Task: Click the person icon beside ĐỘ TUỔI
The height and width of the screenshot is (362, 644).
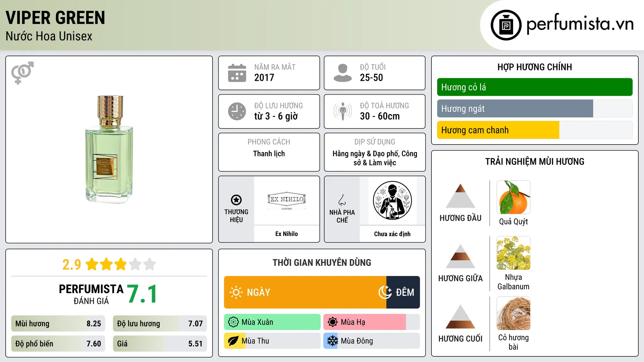Action: [x=343, y=73]
